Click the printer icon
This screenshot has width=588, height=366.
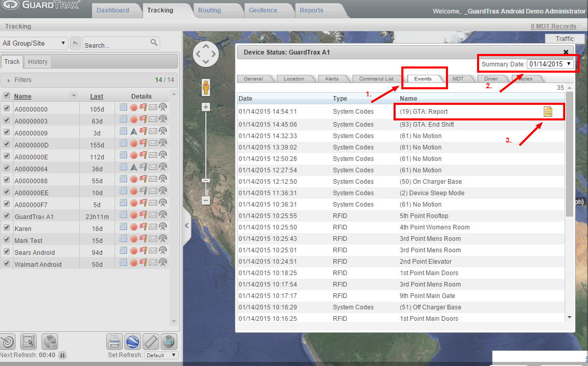coord(115,342)
